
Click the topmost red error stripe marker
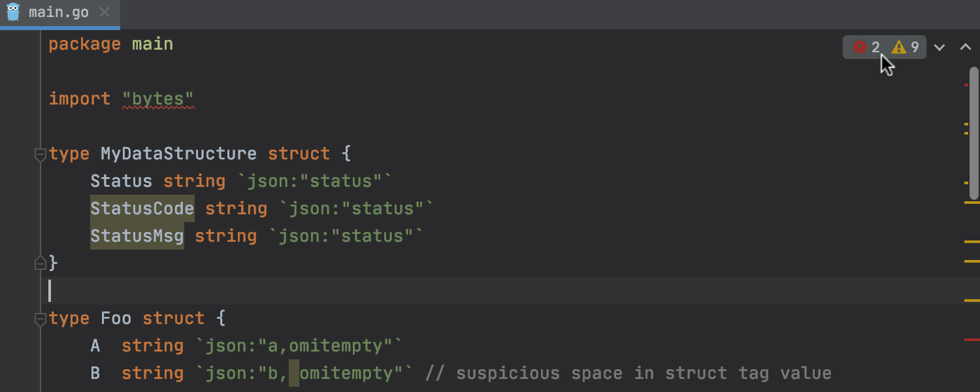(966, 85)
